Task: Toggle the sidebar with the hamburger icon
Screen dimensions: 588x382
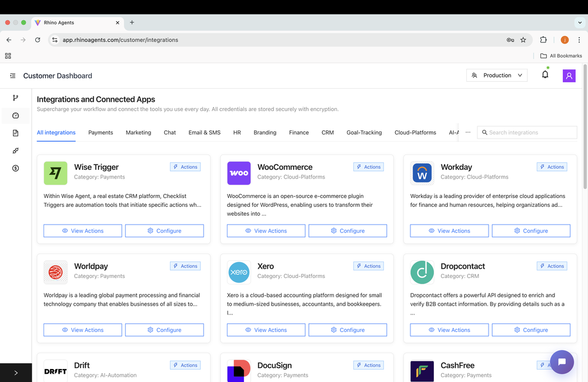Action: 12,75
